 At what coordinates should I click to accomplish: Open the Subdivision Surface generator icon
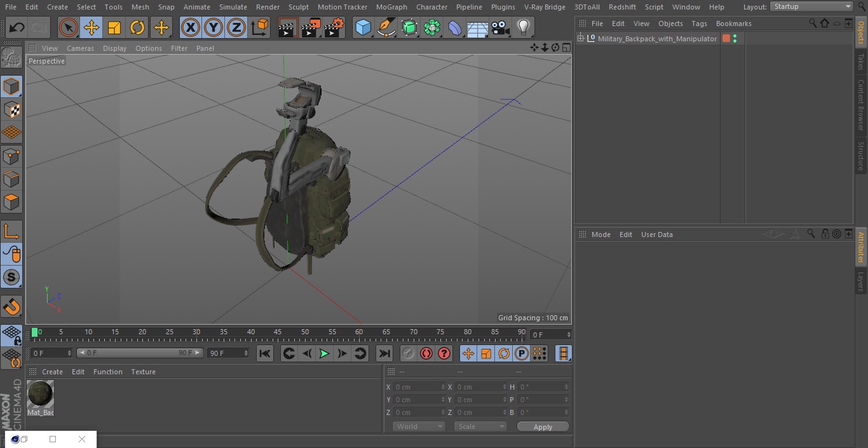coord(409,27)
